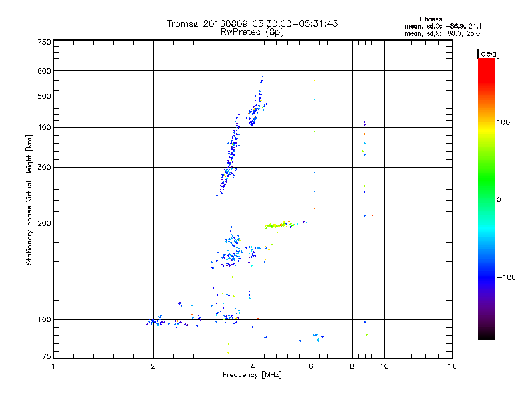Click the x-axis tick label 2
The width and height of the screenshot is (532, 399).
pos(153,366)
